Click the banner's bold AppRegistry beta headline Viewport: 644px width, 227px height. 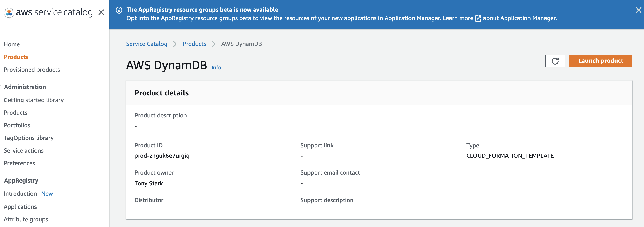coord(202,10)
